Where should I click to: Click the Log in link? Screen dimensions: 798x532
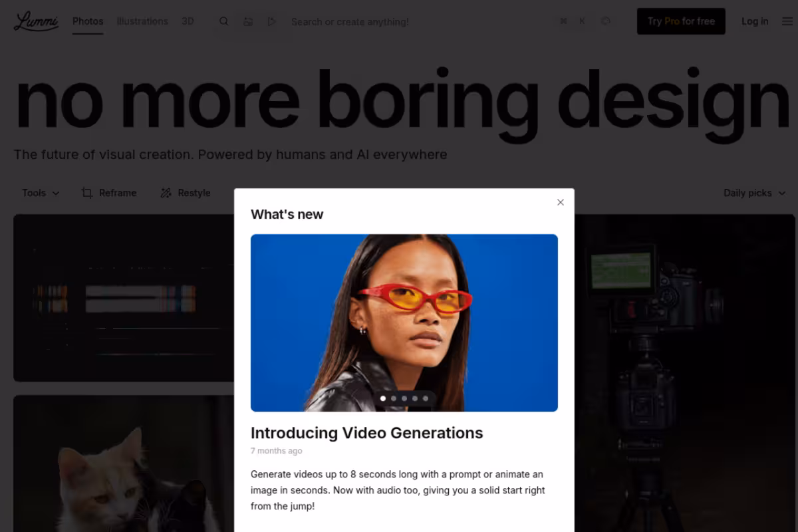[755, 21]
